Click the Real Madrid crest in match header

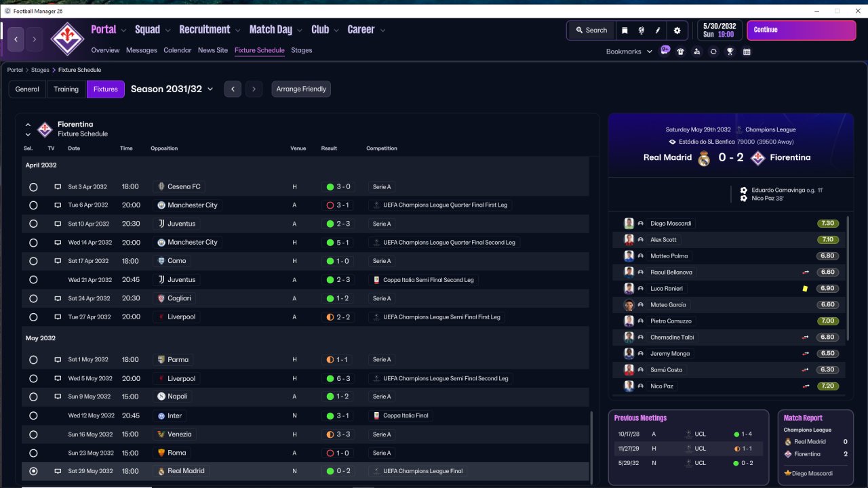click(705, 158)
